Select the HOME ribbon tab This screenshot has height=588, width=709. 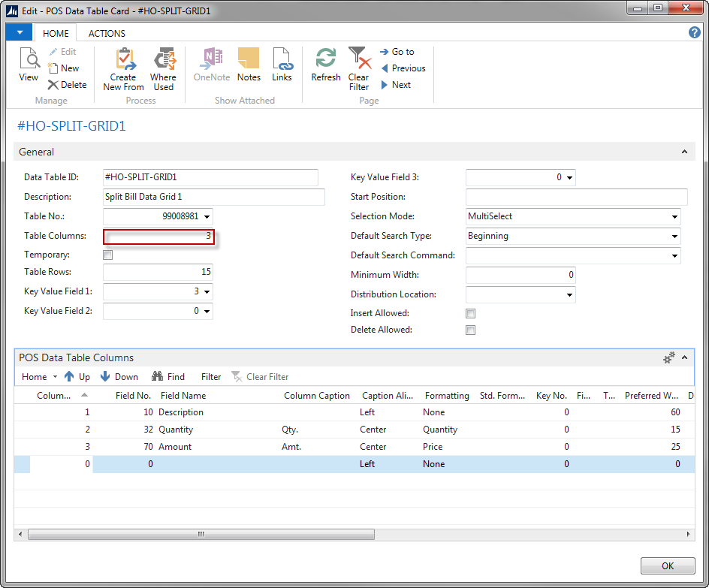(x=56, y=33)
